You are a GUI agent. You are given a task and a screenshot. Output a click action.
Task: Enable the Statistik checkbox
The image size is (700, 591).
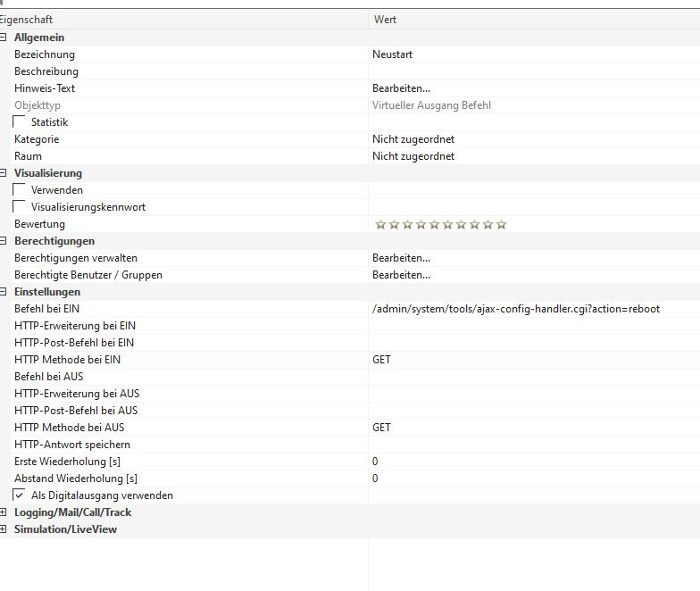(x=20, y=121)
